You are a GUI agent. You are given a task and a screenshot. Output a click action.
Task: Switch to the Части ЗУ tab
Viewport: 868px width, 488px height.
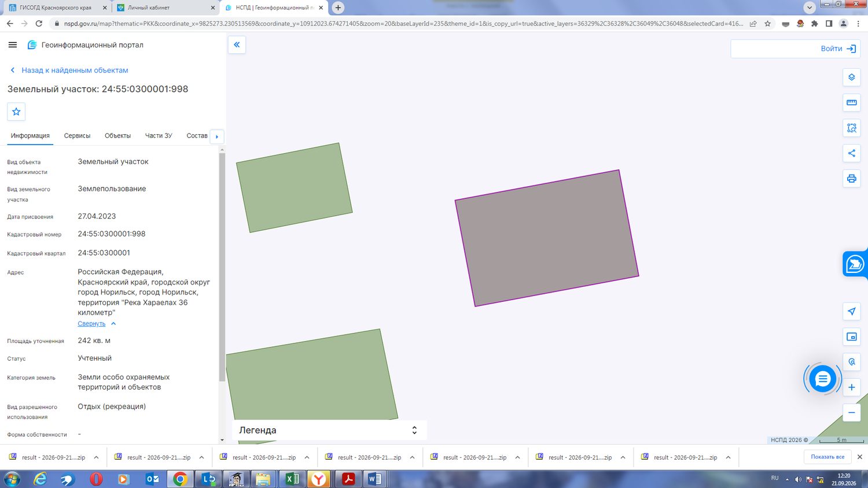[159, 136]
